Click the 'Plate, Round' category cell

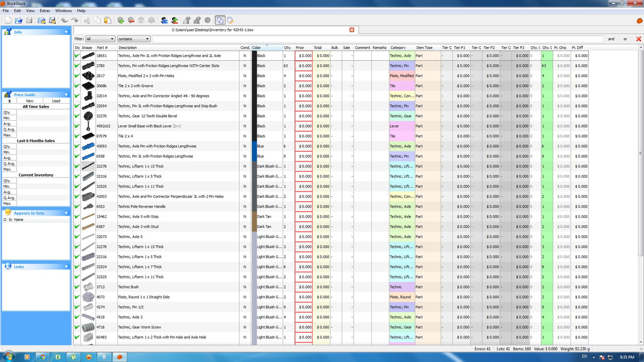[x=402, y=297]
